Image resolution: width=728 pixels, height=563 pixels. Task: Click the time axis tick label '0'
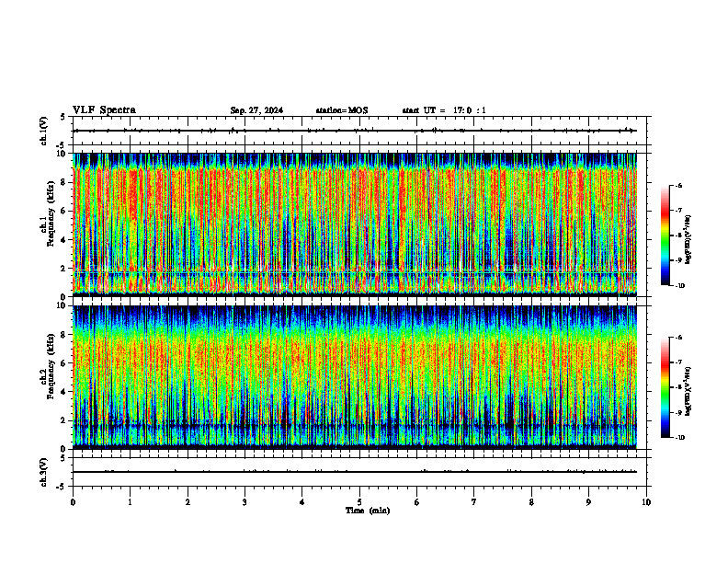click(x=73, y=502)
